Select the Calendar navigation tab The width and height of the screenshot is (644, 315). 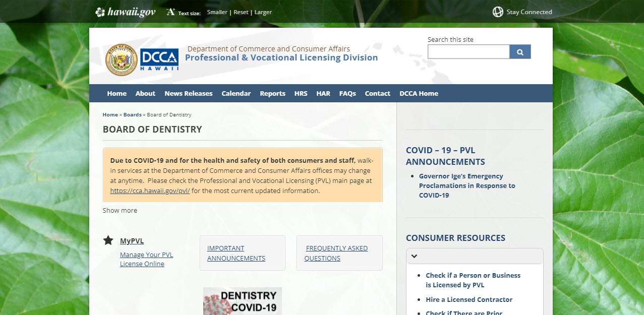tap(236, 93)
